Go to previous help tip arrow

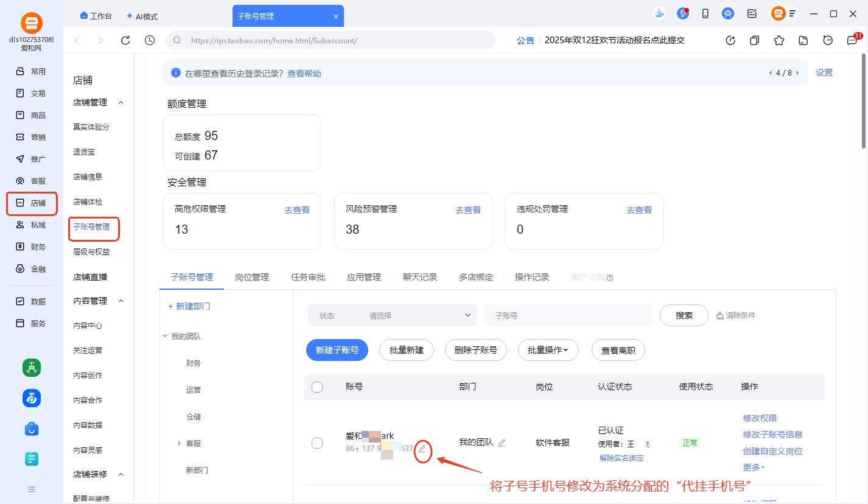[770, 73]
